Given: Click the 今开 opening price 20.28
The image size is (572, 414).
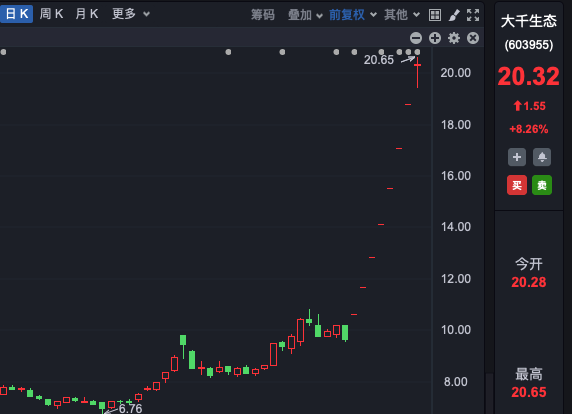Looking at the screenshot, I should point(529,282).
